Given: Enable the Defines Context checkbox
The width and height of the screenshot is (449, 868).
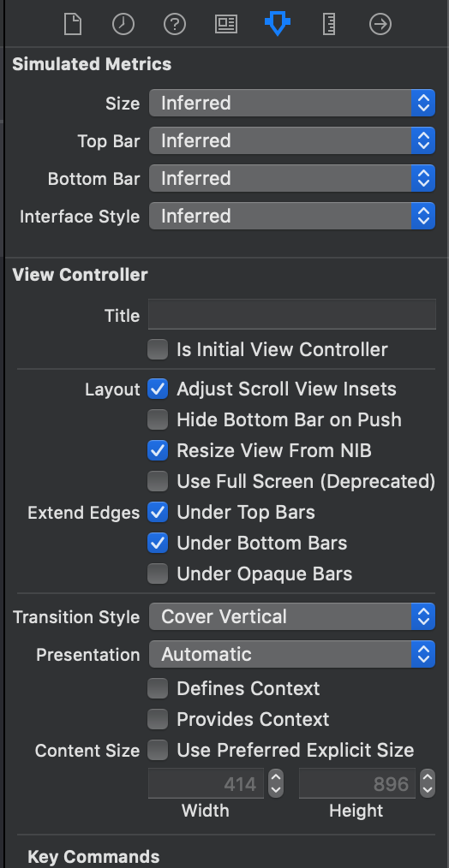Looking at the screenshot, I should 158,688.
